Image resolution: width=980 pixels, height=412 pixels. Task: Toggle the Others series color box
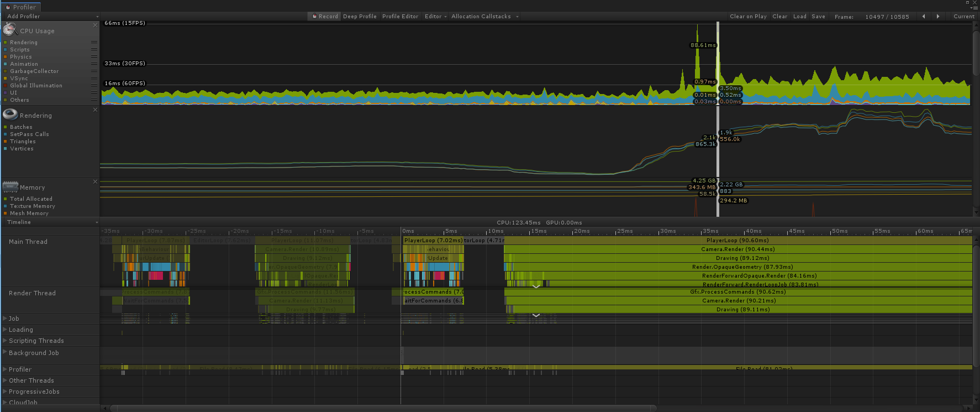pyautogui.click(x=6, y=100)
